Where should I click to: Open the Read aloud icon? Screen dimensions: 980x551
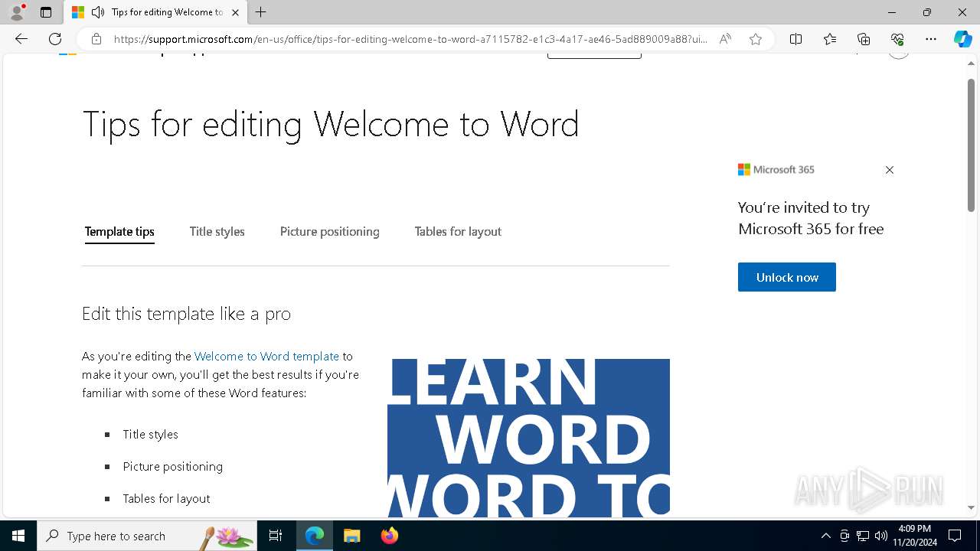(725, 39)
